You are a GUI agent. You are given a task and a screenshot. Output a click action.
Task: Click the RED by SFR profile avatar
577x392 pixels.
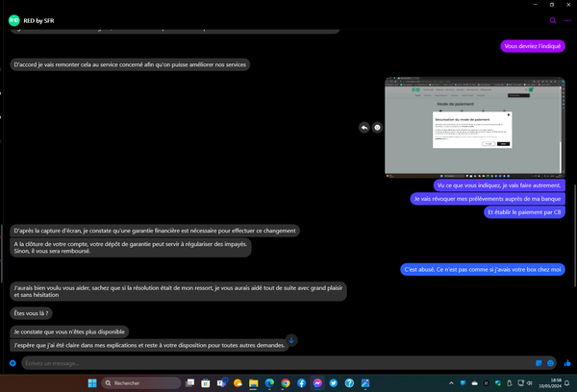click(x=13, y=19)
